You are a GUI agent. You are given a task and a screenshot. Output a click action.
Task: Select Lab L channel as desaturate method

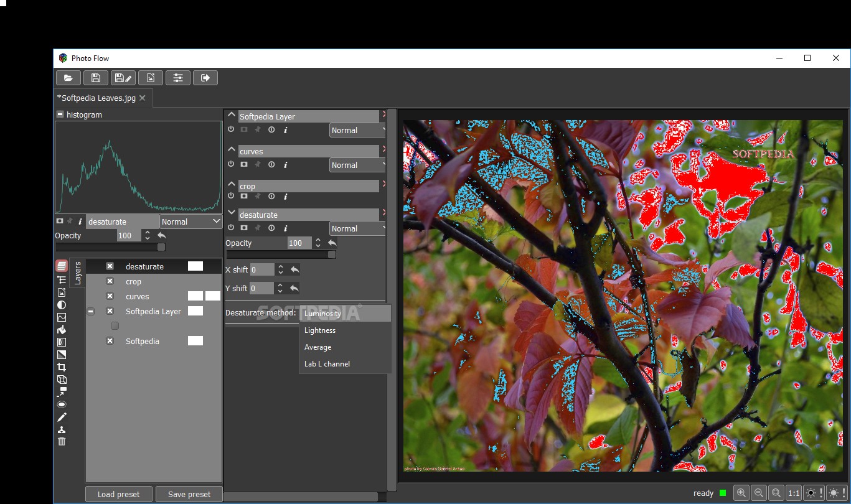pyautogui.click(x=326, y=363)
